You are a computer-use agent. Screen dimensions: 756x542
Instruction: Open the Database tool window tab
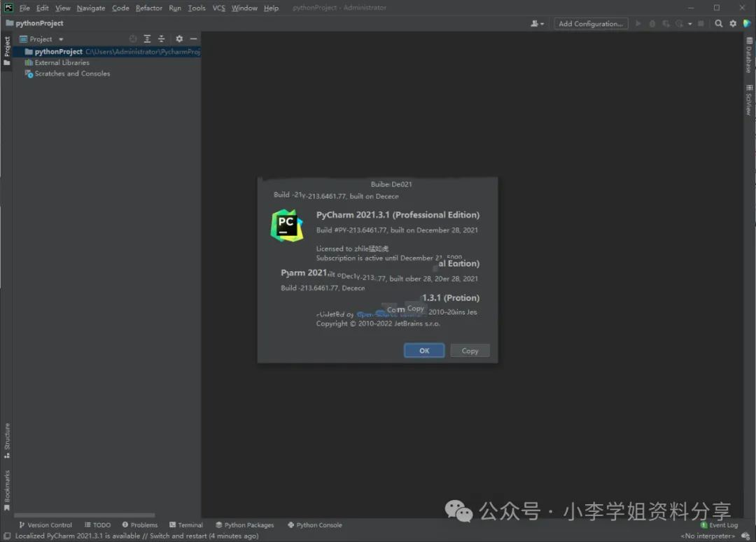click(x=749, y=55)
